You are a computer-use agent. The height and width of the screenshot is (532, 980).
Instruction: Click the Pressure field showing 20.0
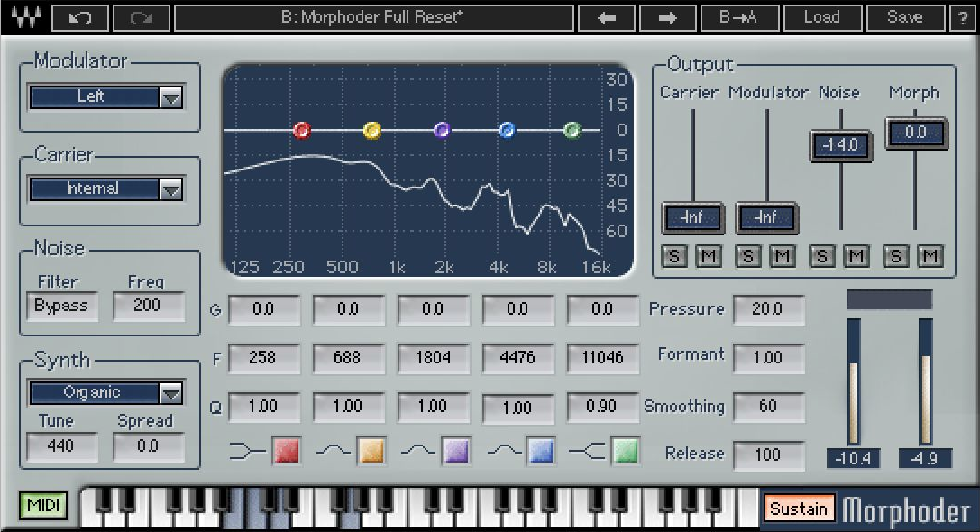point(768,310)
